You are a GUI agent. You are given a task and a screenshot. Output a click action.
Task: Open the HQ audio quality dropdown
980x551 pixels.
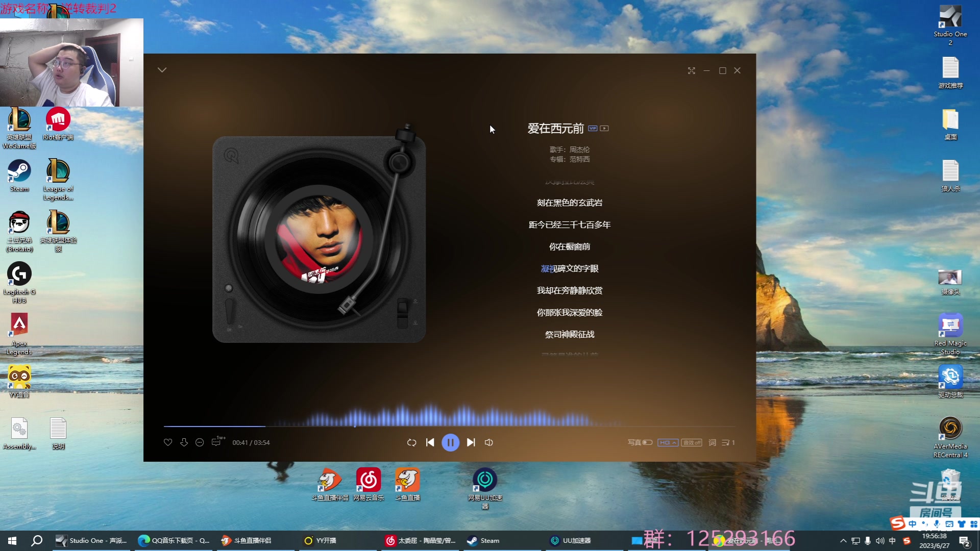click(x=668, y=442)
